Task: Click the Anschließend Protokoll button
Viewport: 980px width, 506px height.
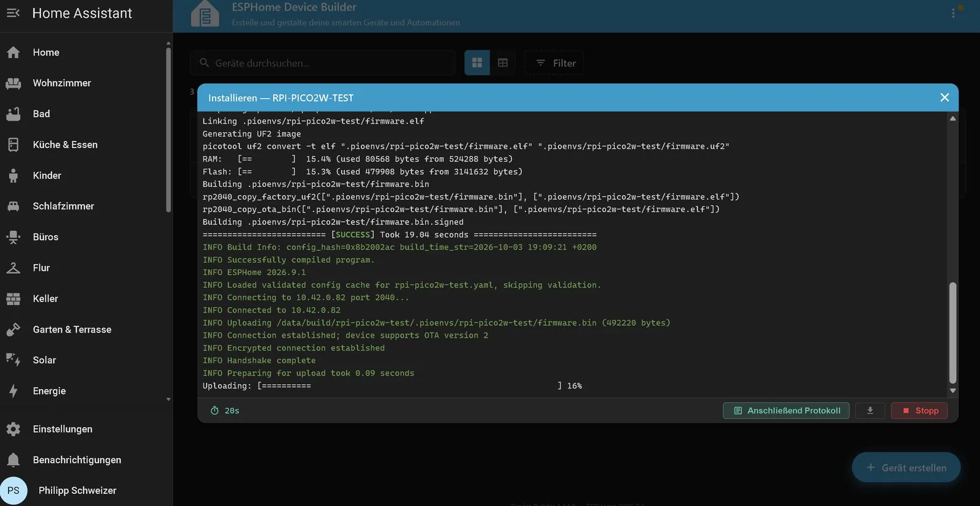Action: [x=786, y=410]
